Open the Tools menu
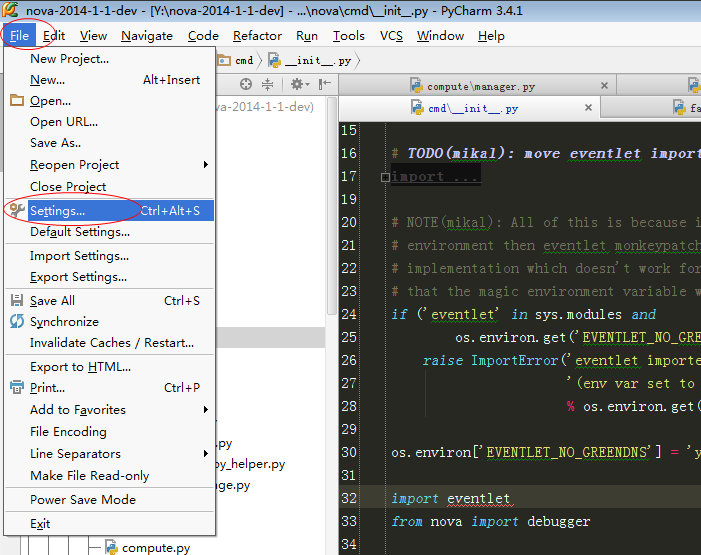The height and width of the screenshot is (555, 701). click(348, 36)
